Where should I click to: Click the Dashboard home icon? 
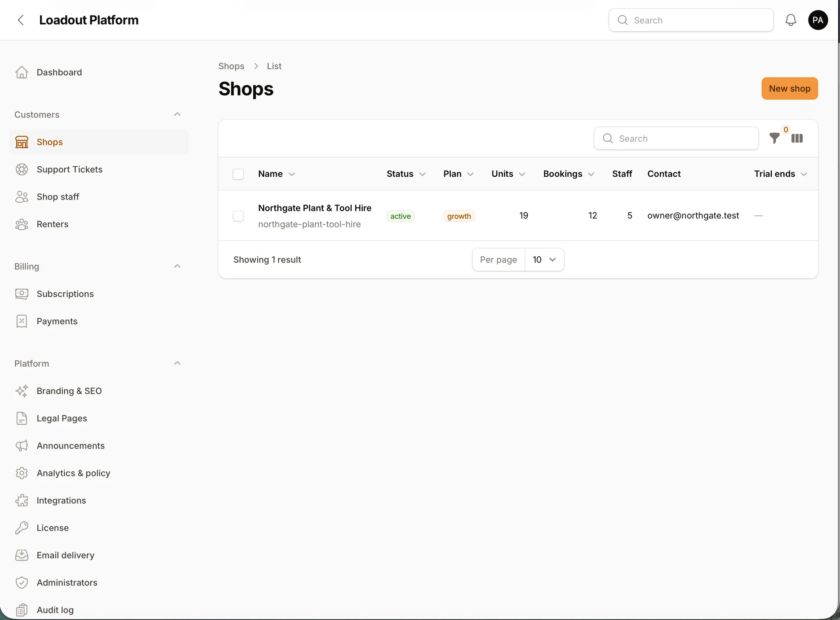pos(22,72)
